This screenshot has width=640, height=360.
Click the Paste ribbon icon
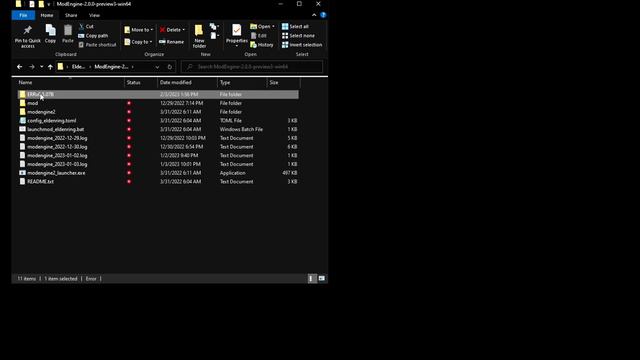(68, 34)
